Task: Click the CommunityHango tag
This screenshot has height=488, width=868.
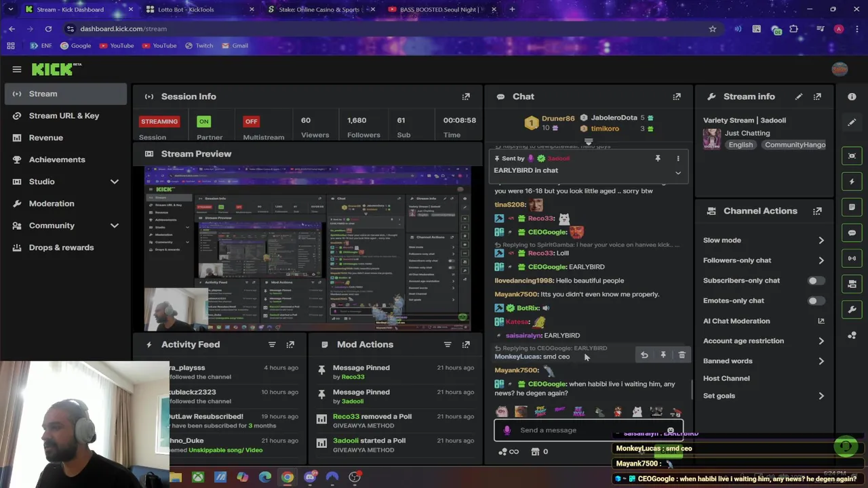Action: coord(795,145)
